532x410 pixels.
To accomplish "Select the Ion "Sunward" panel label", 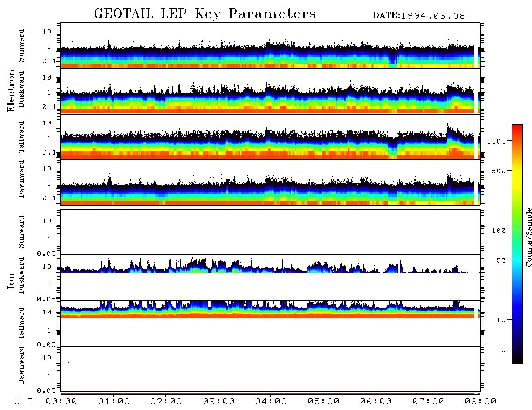I will [21, 232].
